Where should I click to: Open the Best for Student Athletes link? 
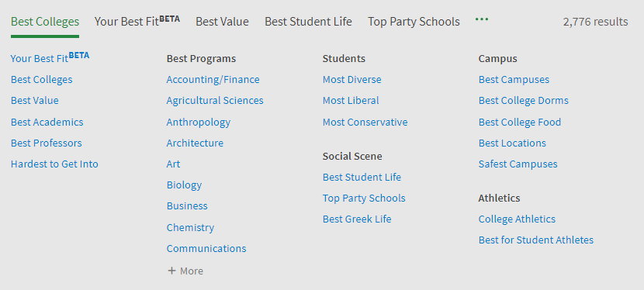536,240
